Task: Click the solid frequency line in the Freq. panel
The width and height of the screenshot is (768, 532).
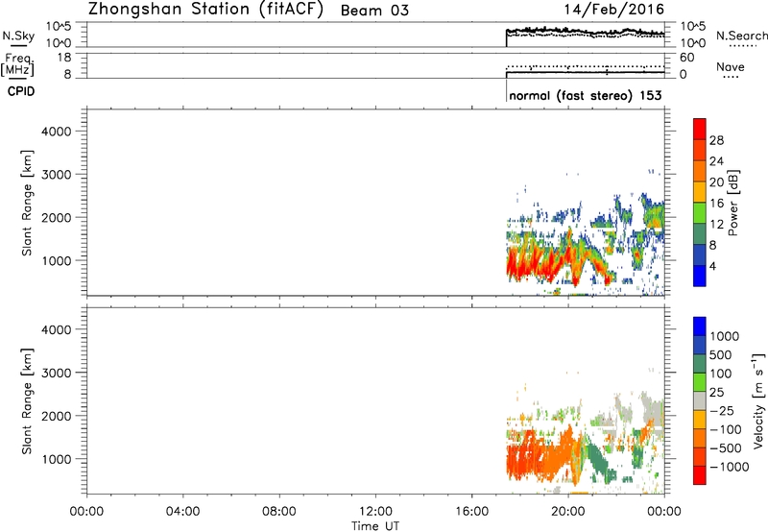Action: (586, 72)
